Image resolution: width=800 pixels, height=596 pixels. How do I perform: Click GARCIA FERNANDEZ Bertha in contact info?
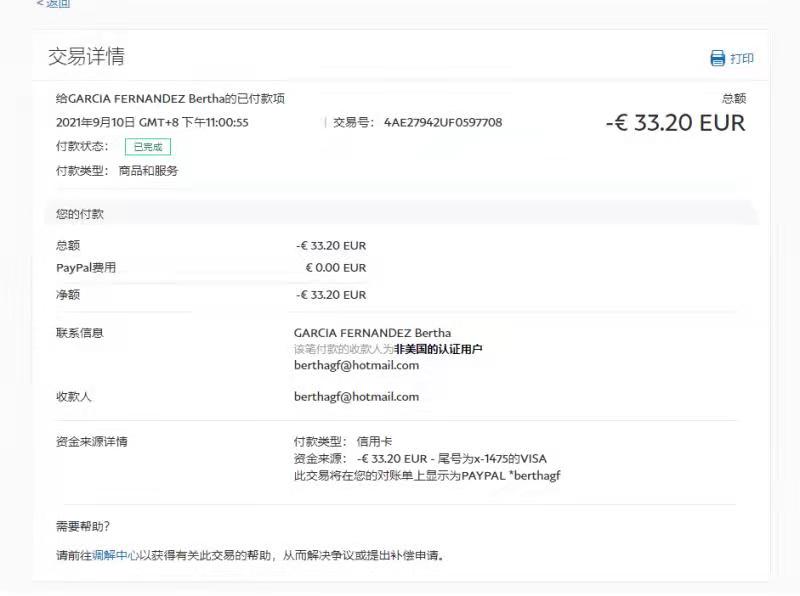[372, 333]
